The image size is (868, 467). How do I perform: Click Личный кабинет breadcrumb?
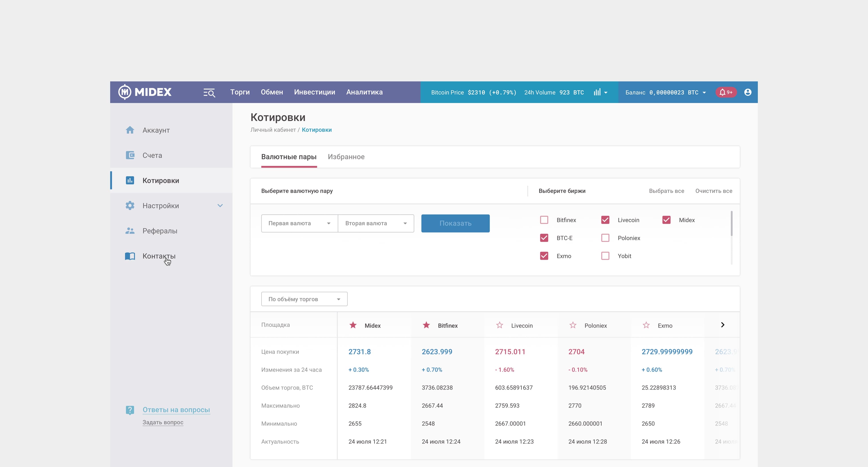(x=273, y=130)
